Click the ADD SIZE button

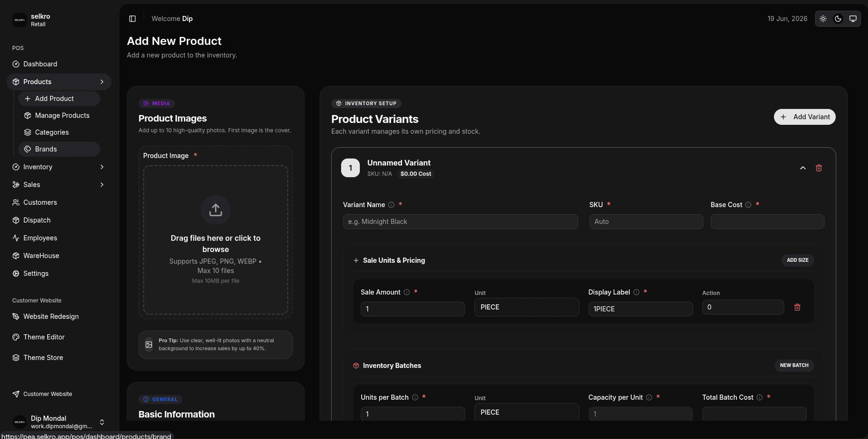tap(797, 260)
